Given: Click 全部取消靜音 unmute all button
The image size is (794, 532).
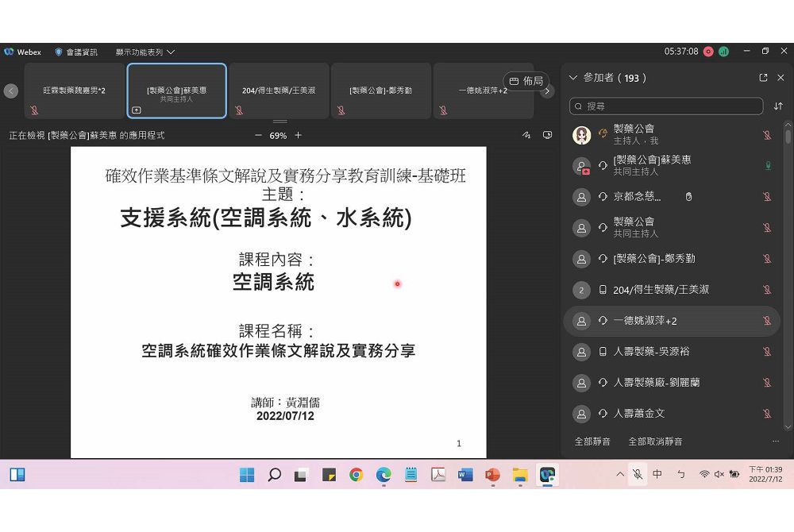Looking at the screenshot, I should [x=655, y=441].
